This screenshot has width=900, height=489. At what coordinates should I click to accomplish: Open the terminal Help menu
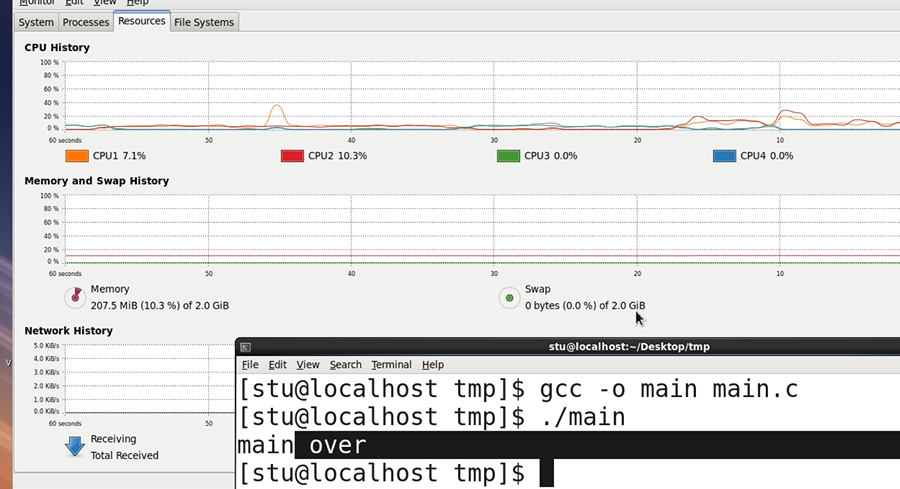tap(433, 364)
